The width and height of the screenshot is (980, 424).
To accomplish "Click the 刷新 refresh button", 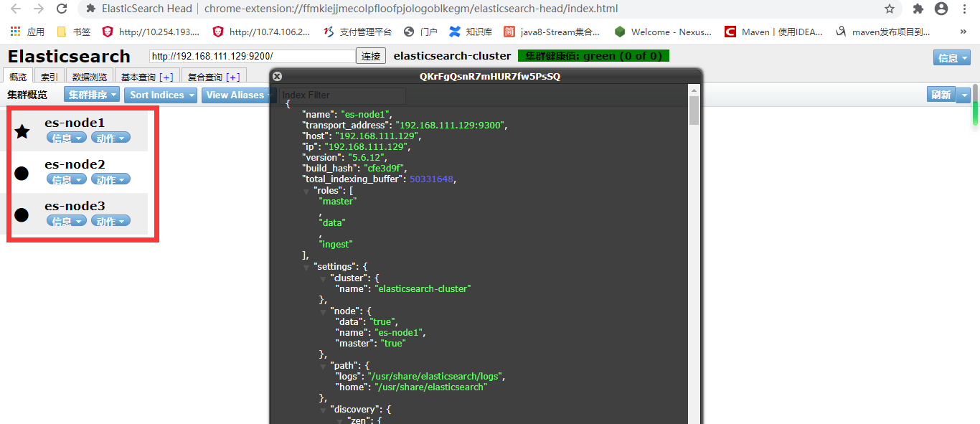I will pos(941,95).
